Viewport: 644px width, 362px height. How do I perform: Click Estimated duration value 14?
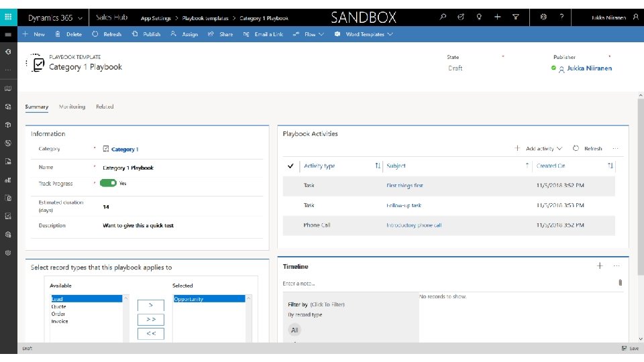[106, 207]
